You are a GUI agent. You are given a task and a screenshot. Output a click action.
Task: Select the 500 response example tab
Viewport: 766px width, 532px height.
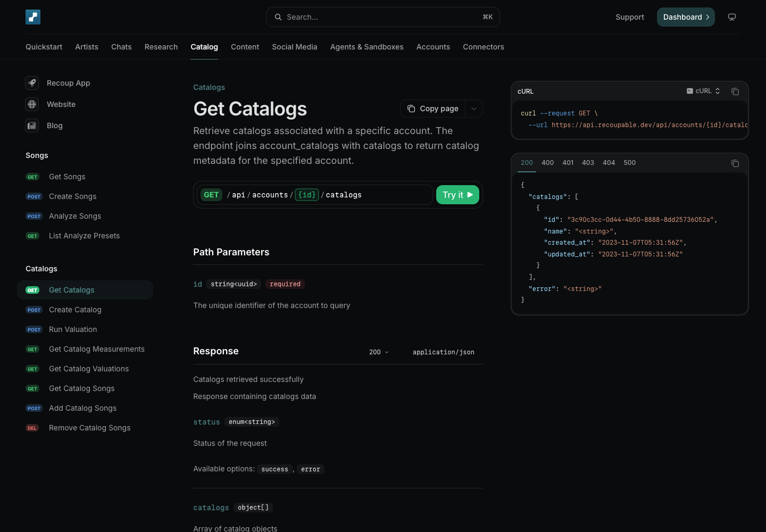coord(630,163)
